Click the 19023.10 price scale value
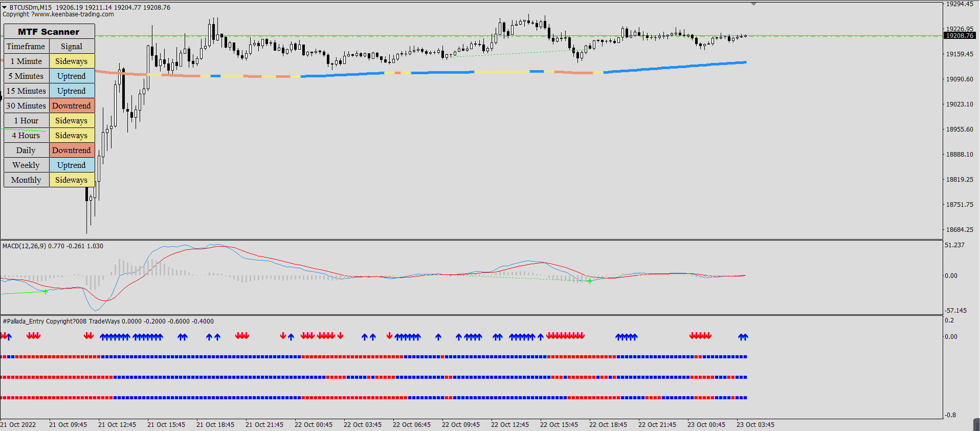 point(960,104)
